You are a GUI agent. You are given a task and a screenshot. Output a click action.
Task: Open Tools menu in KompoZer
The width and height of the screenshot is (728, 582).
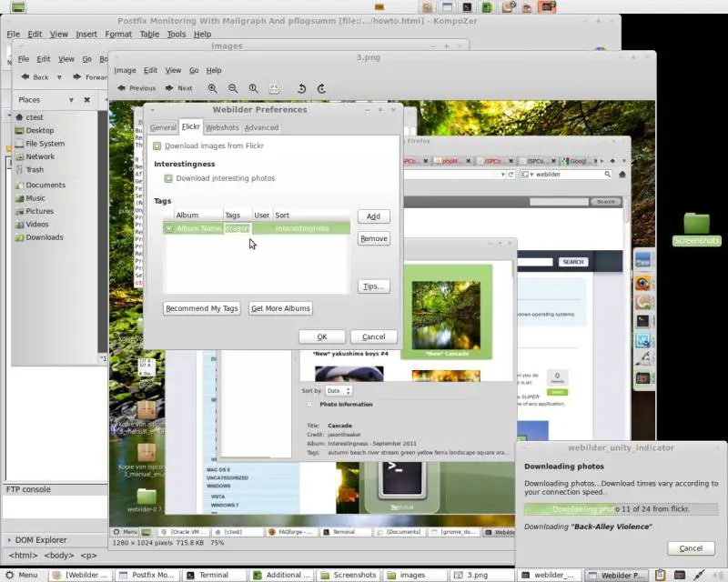[177, 34]
